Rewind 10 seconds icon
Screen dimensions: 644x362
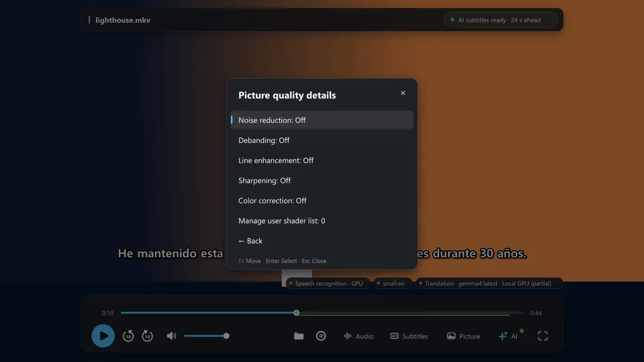pos(128,336)
